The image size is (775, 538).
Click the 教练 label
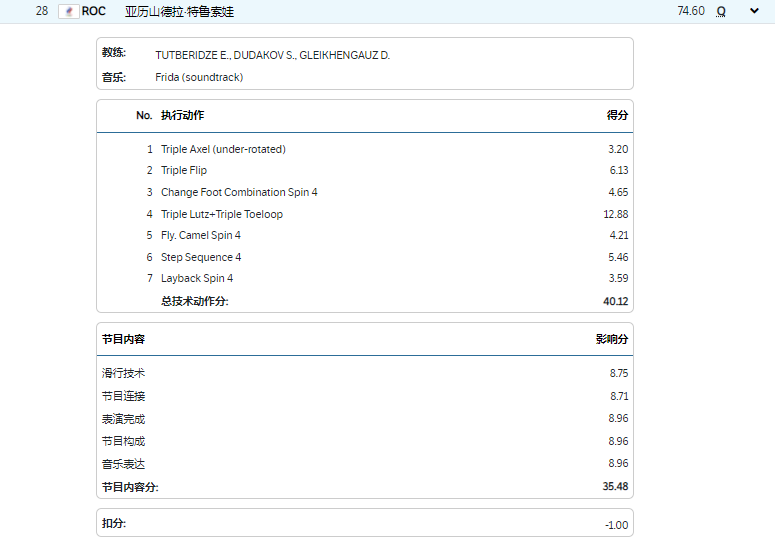pyautogui.click(x=114, y=52)
